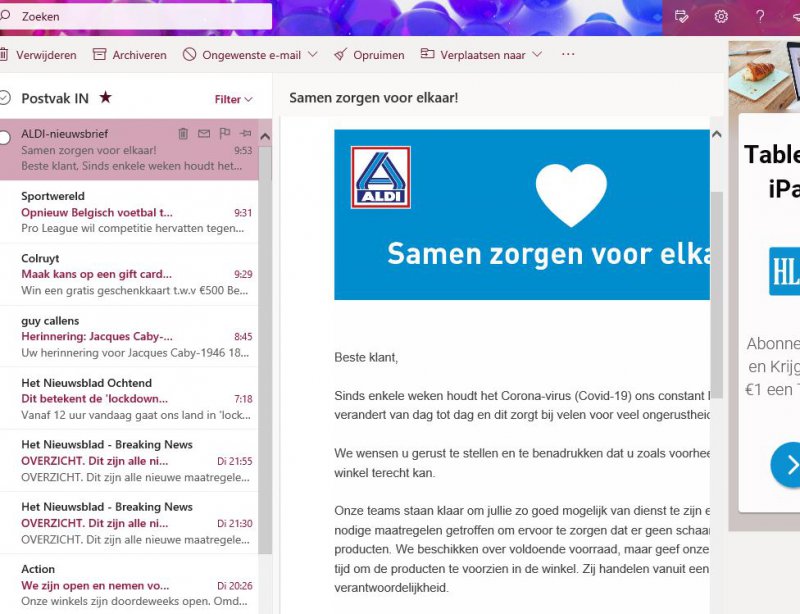800x614 pixels.
Task: Click the help question mark icon
Action: [x=760, y=16]
